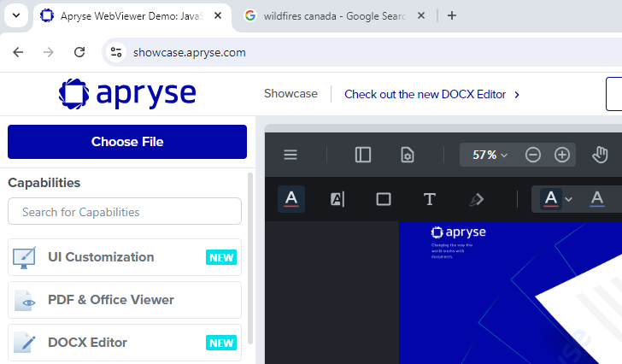622x364 pixels.
Task: Click the Choose File button
Action: (x=127, y=142)
